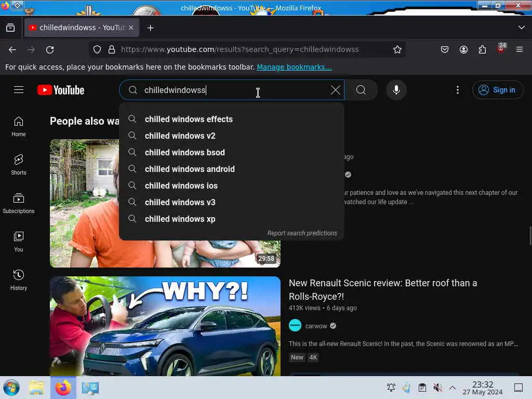Open Subscriptions in sidebar
Screen dimensions: 532x399
tap(19, 203)
